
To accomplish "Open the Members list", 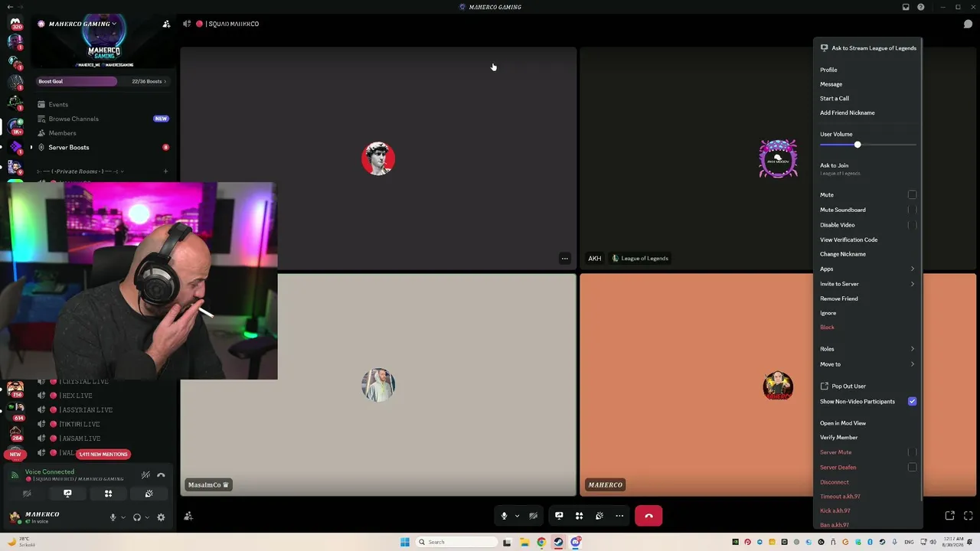I will [62, 133].
